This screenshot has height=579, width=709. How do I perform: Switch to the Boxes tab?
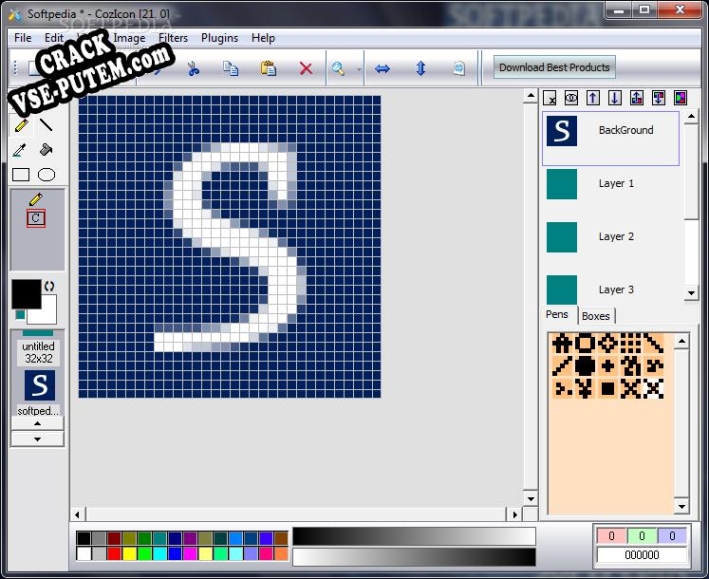point(596,316)
